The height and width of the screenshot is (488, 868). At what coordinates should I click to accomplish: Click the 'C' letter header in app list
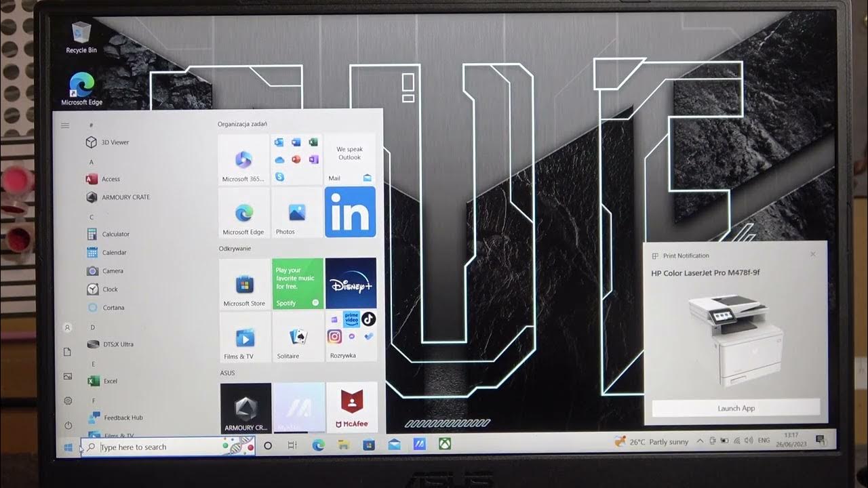point(92,217)
